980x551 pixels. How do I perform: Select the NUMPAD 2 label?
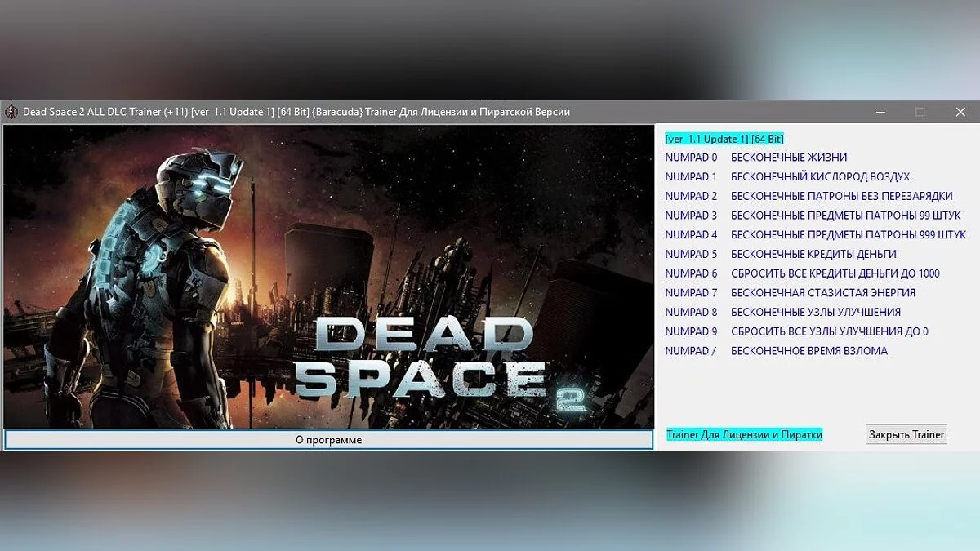691,196
